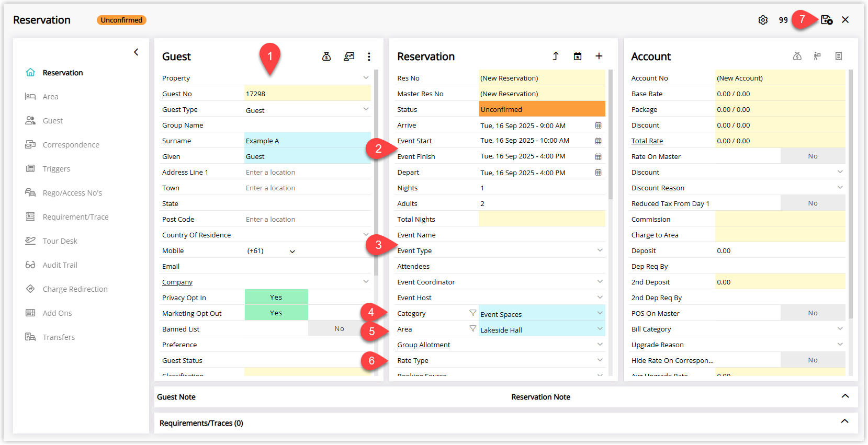This screenshot has width=868, height=445.
Task: Click the 99 indicator in header
Action: coord(783,20)
